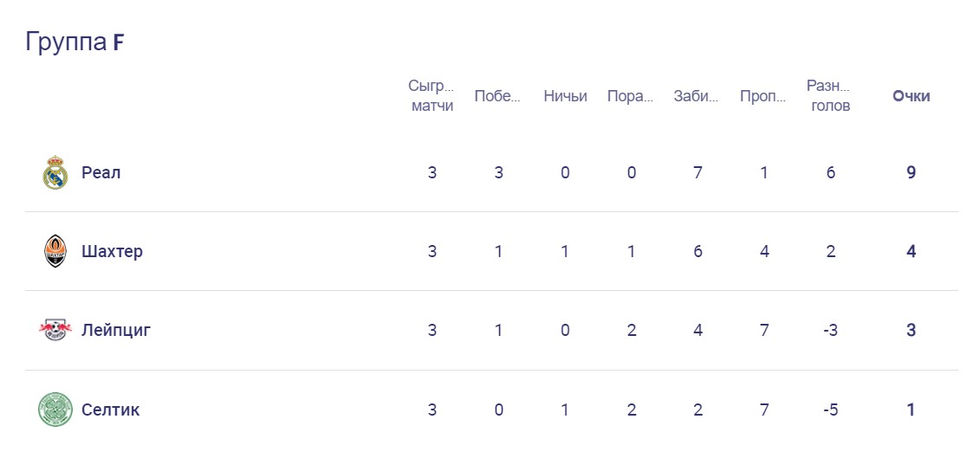The height and width of the screenshot is (471, 980).
Task: Click the truncated Проп... column header
Action: (763, 96)
